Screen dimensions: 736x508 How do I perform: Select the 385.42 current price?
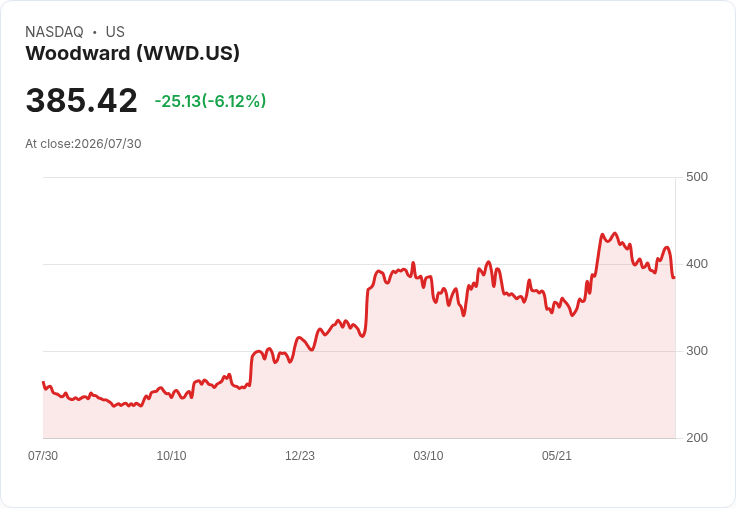coord(82,100)
